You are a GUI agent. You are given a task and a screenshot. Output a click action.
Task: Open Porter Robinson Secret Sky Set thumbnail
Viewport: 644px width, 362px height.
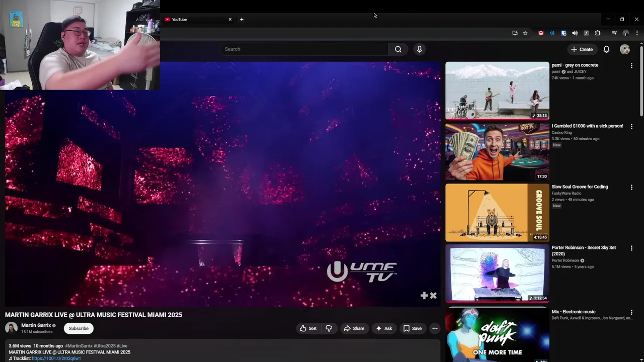coord(497,273)
